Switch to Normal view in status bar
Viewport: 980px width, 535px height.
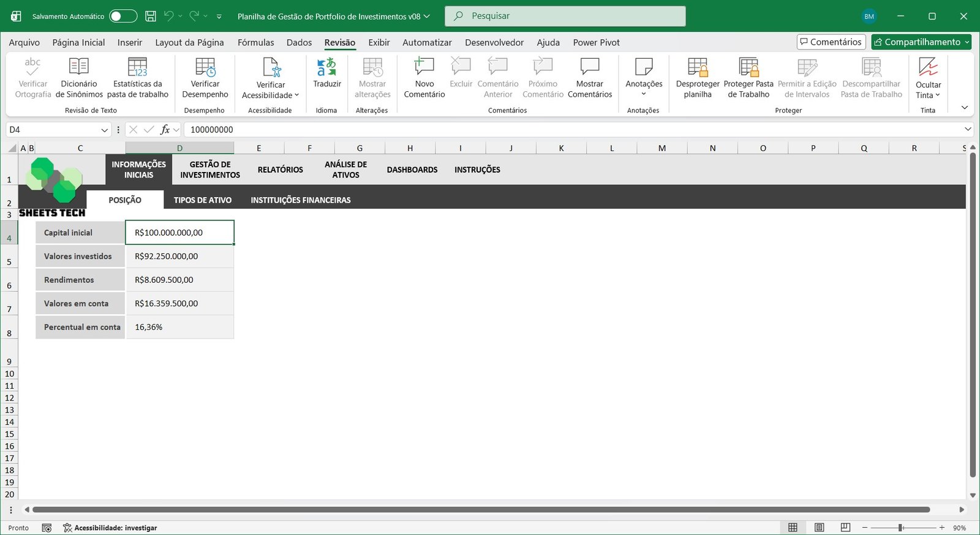pos(793,528)
